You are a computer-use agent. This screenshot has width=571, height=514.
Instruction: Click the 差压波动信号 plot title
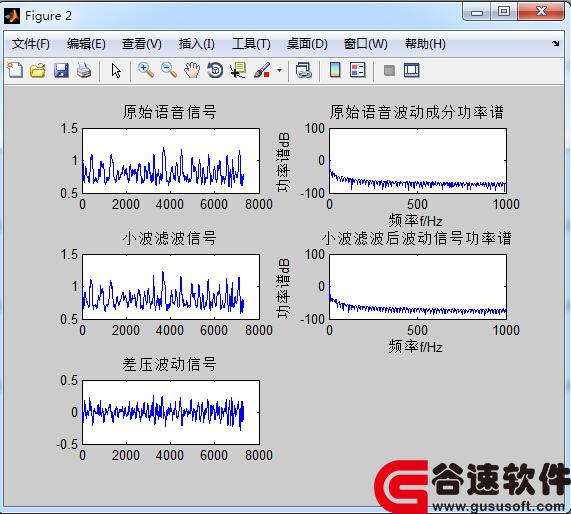click(170, 364)
